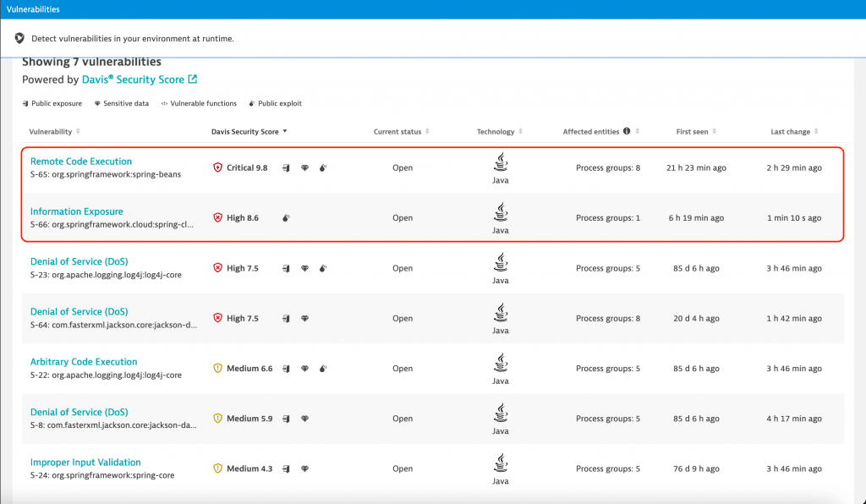Click 'Showing 7 vulnerabilities' heading
The height and width of the screenshot is (504, 866).
pyautogui.click(x=91, y=62)
